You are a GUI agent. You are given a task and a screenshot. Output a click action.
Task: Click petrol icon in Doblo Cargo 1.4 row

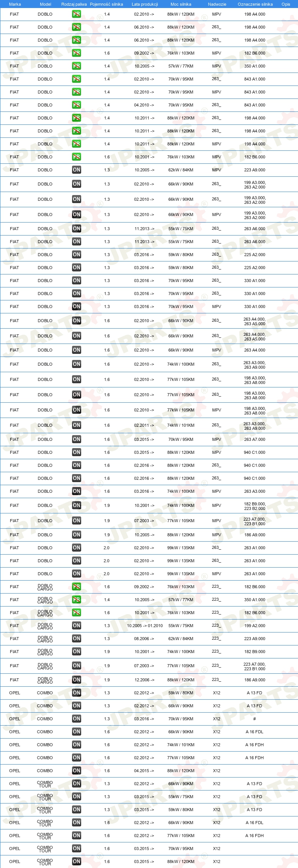coord(76,600)
